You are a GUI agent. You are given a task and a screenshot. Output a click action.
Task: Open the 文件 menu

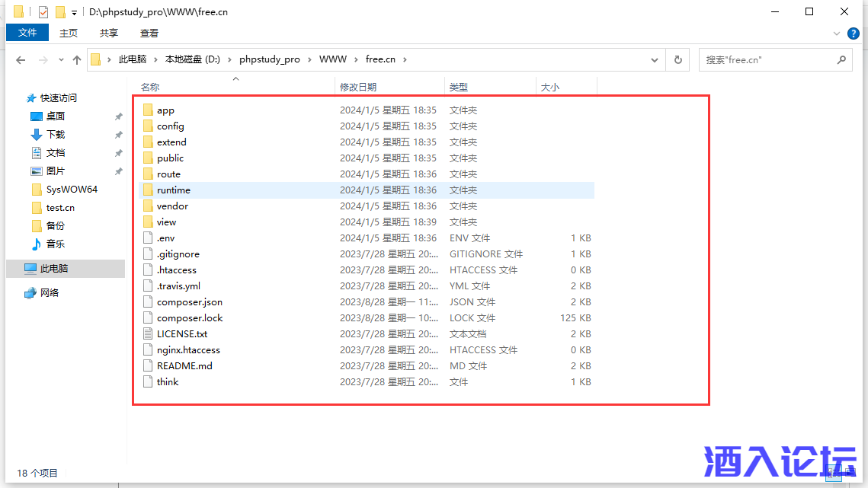pyautogui.click(x=27, y=33)
